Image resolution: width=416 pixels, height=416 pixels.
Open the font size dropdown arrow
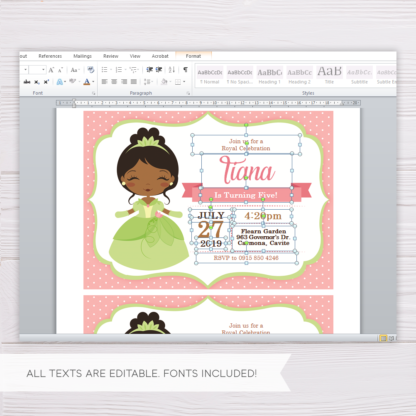(44, 70)
